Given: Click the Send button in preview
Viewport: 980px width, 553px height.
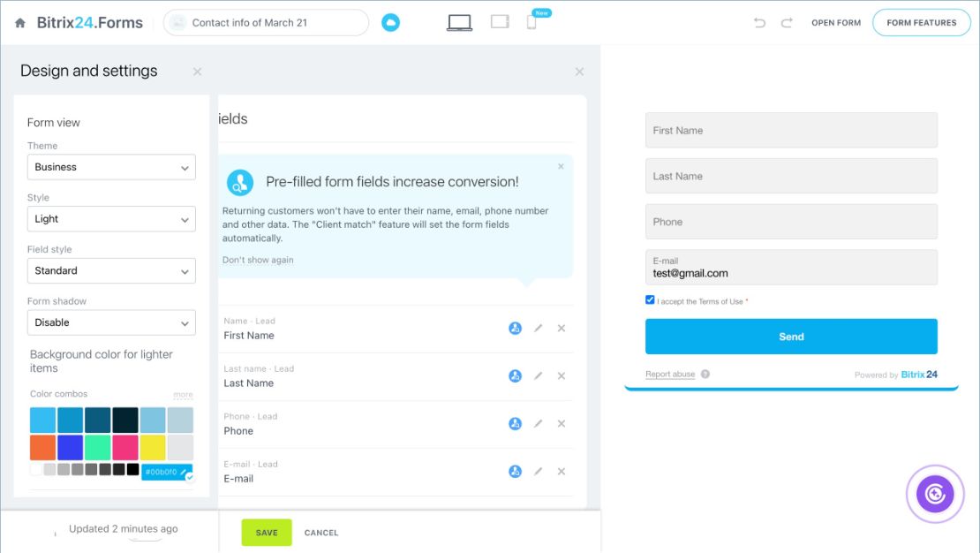Looking at the screenshot, I should tap(791, 337).
